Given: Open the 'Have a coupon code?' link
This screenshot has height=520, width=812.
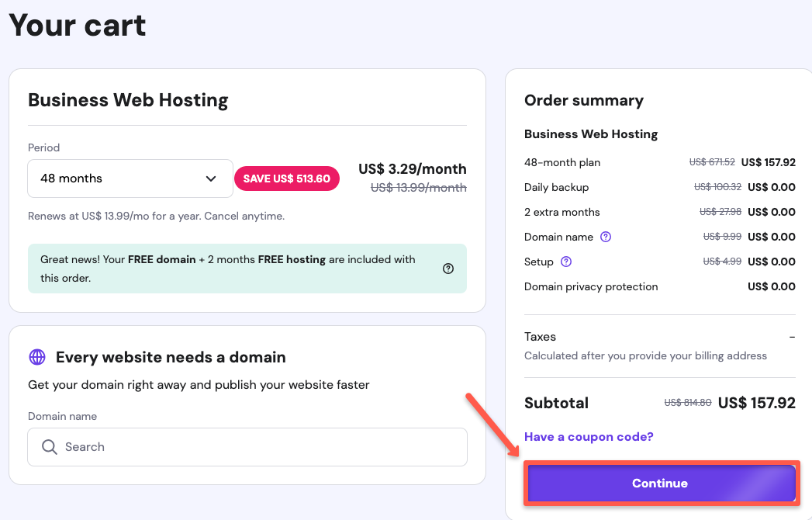Looking at the screenshot, I should point(589,437).
